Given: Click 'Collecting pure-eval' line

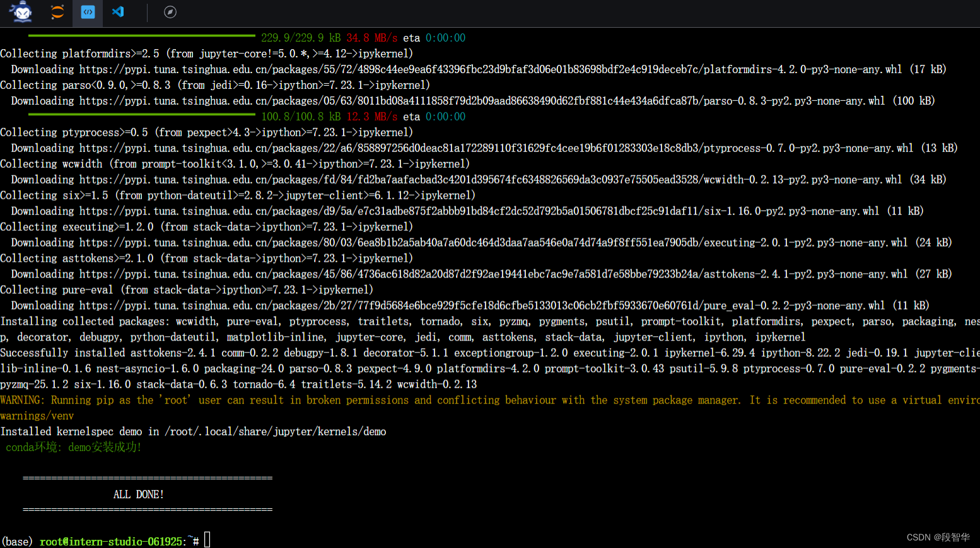Looking at the screenshot, I should tap(187, 290).
